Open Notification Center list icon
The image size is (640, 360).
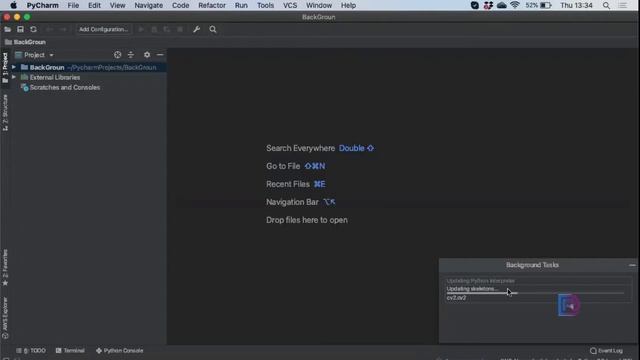(622, 5)
